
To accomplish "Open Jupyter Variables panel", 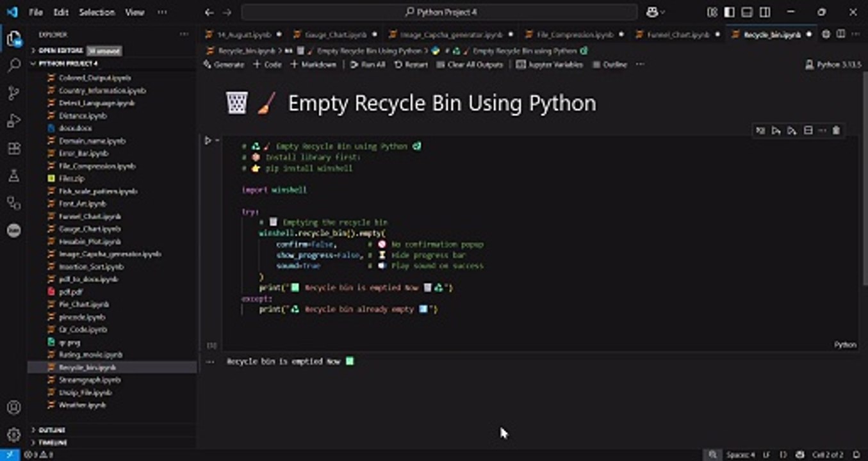I will coord(550,65).
